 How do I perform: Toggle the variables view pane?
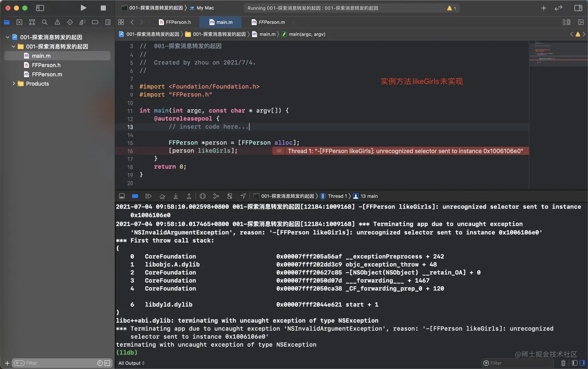coord(574,363)
